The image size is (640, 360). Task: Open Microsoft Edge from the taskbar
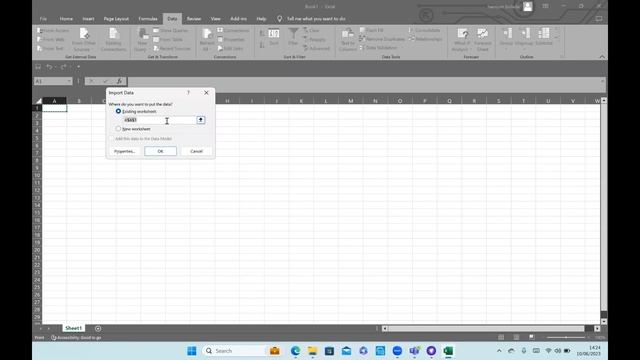coord(295,351)
